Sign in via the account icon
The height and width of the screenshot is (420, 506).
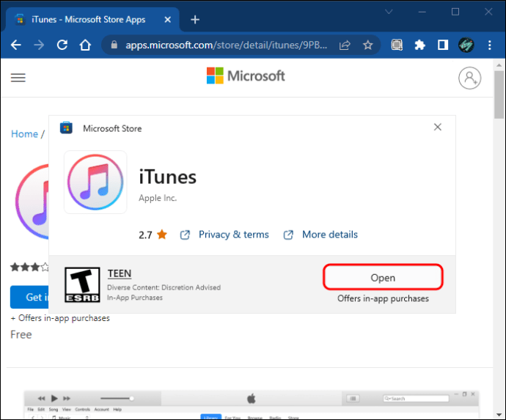[x=469, y=78]
